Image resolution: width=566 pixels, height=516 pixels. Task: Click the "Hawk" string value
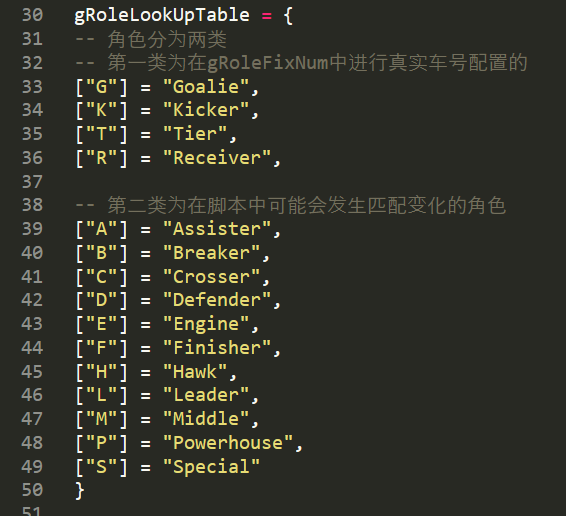pyautogui.click(x=195, y=372)
